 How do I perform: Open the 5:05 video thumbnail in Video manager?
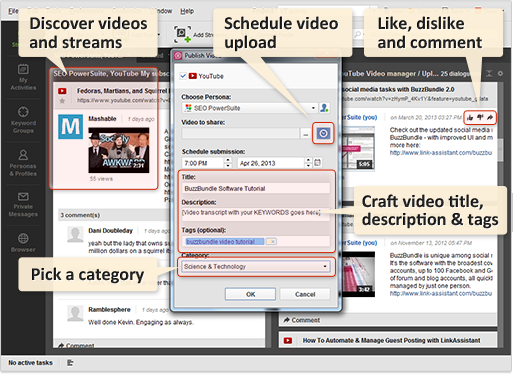[x=358, y=148]
